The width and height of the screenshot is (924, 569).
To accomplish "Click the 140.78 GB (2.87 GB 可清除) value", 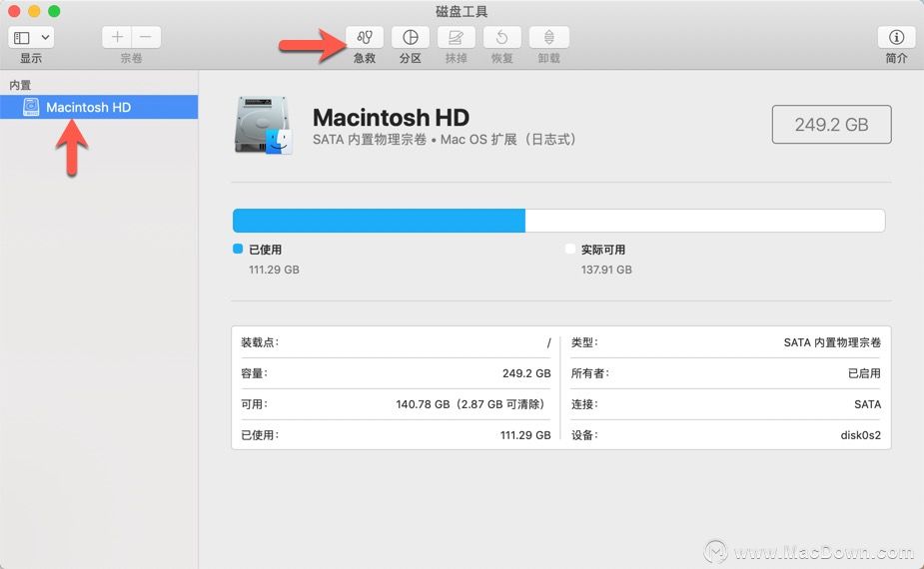I will click(x=470, y=404).
